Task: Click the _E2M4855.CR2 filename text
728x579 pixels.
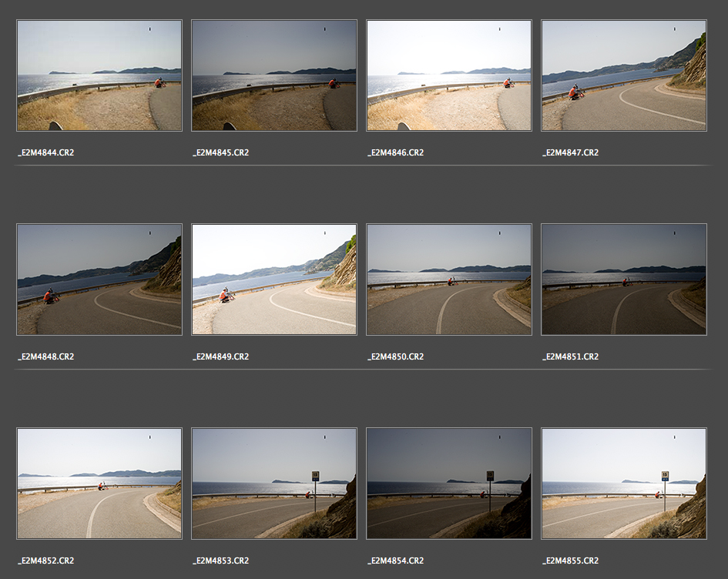Action: [x=571, y=561]
